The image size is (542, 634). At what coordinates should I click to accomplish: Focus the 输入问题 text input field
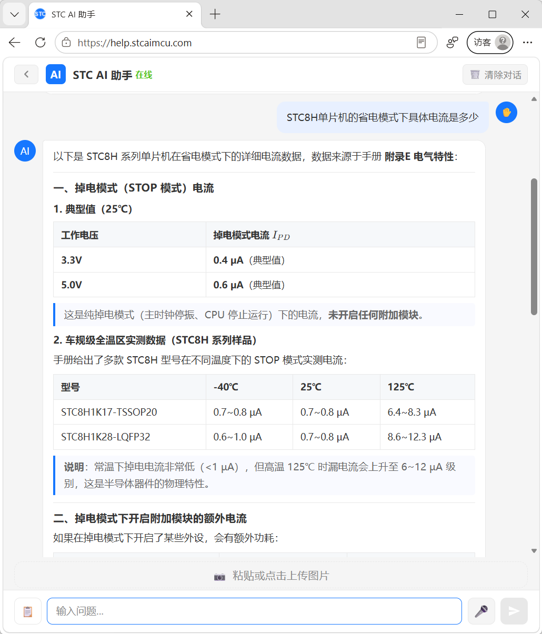click(254, 611)
